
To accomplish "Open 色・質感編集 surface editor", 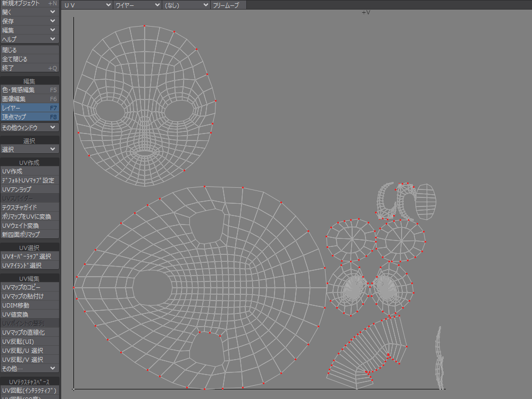I will point(29,90).
